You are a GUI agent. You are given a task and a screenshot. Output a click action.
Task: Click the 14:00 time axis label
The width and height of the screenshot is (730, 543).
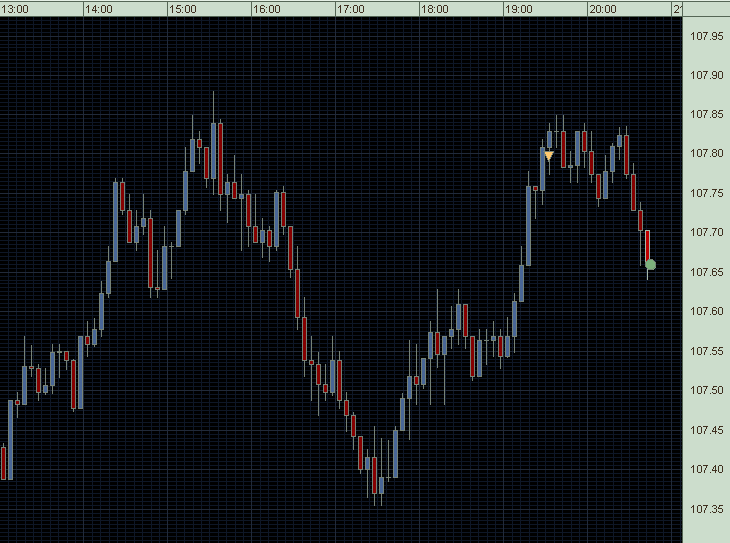[x=99, y=9]
